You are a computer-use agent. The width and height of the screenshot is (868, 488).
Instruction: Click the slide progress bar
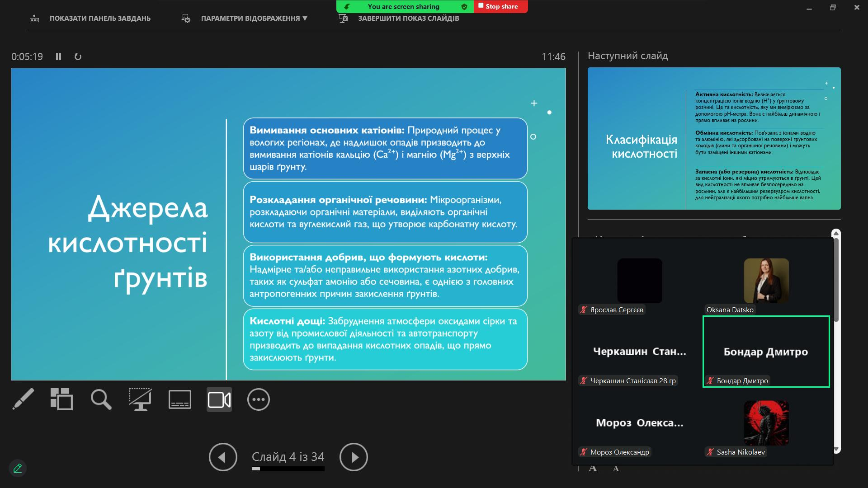click(x=288, y=469)
